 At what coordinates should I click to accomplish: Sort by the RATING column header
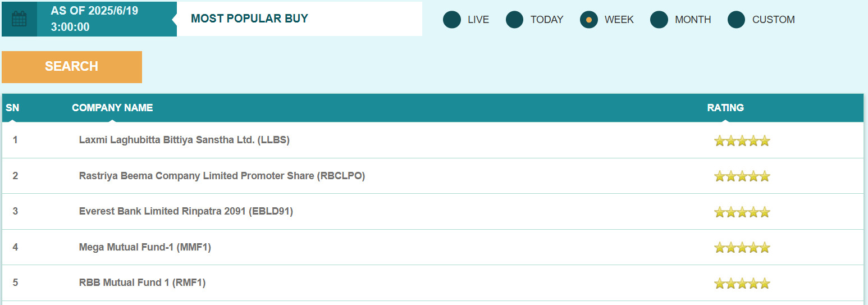pyautogui.click(x=725, y=108)
